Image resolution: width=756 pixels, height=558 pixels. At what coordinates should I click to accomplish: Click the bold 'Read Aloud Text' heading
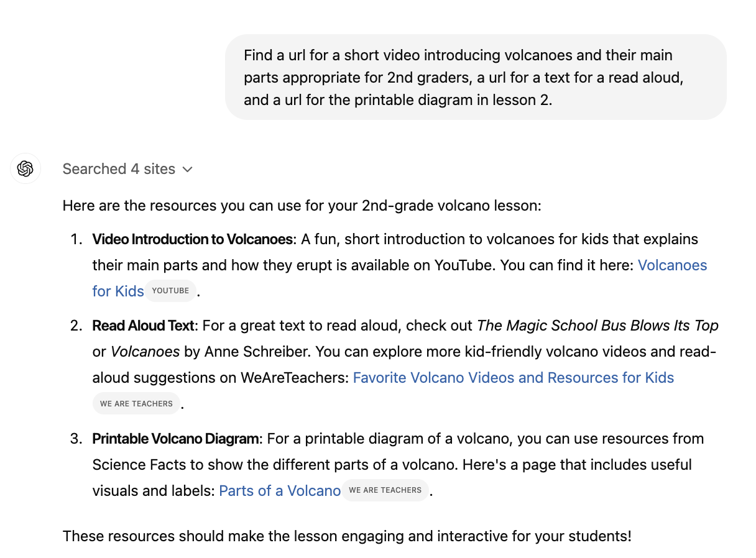[144, 326]
